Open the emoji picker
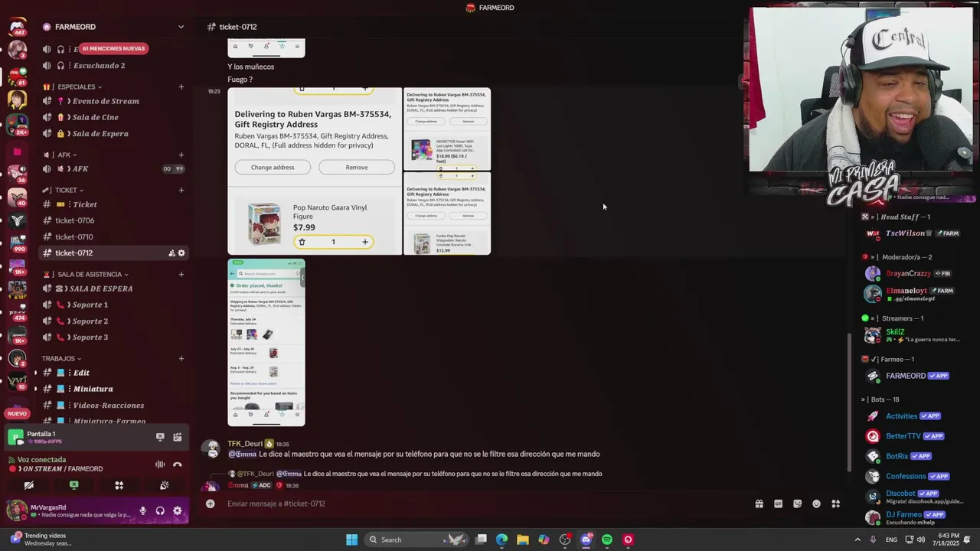Viewport: 980px width, 551px height. point(816,504)
